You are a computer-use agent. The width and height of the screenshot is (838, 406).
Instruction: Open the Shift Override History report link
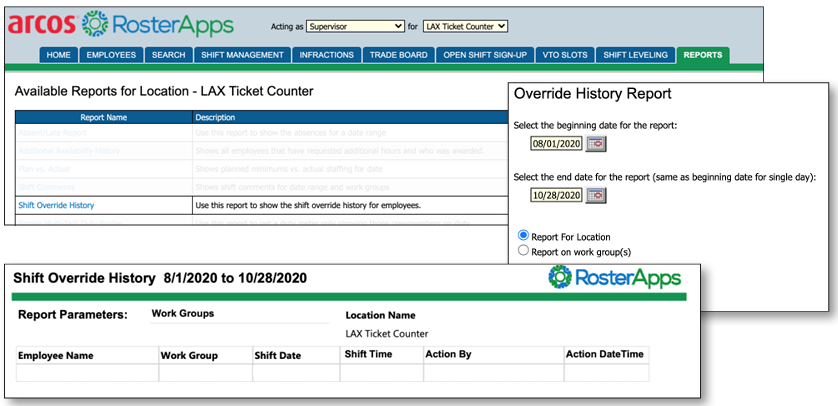[56, 205]
